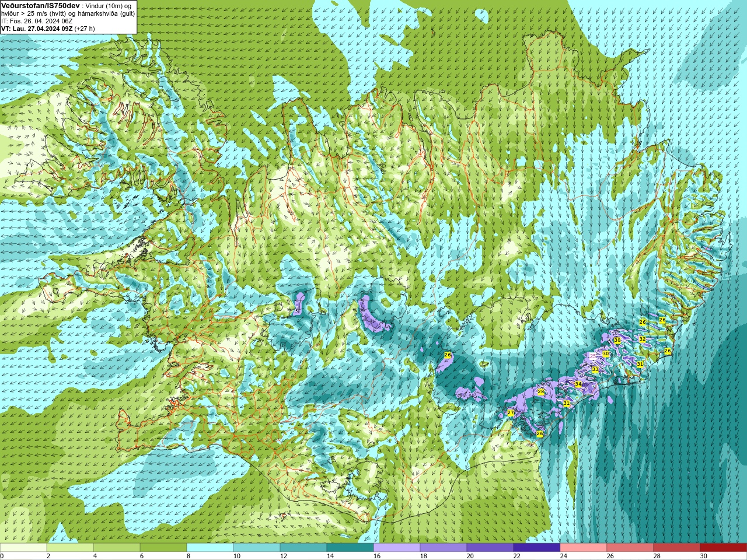The width and height of the screenshot is (747, 560).
Task: Click the 24–26 m/s light pink legend swatch
Action: coord(584,548)
